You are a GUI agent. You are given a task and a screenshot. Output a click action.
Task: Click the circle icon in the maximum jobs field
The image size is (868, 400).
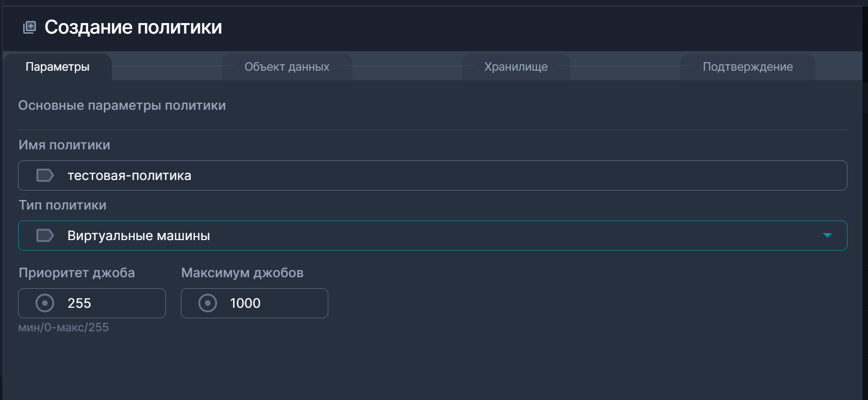coord(207,303)
